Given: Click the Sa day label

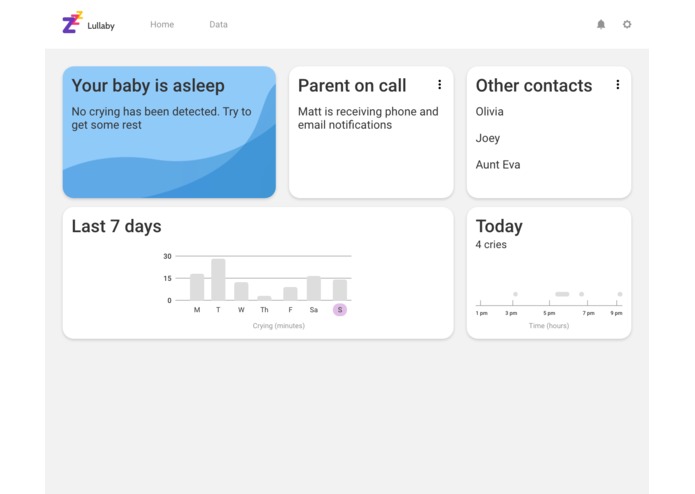Looking at the screenshot, I should coord(314,310).
